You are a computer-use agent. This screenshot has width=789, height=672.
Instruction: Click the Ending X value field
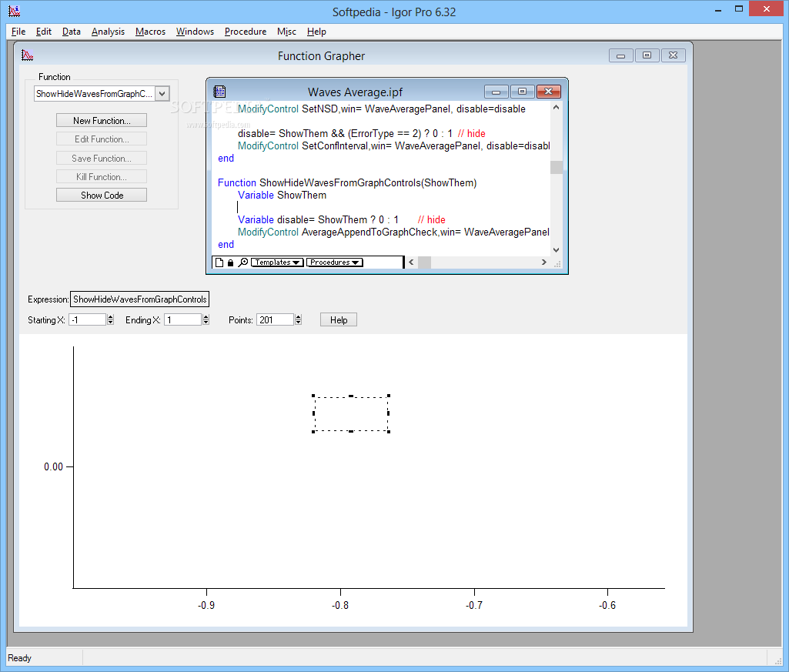[183, 319]
